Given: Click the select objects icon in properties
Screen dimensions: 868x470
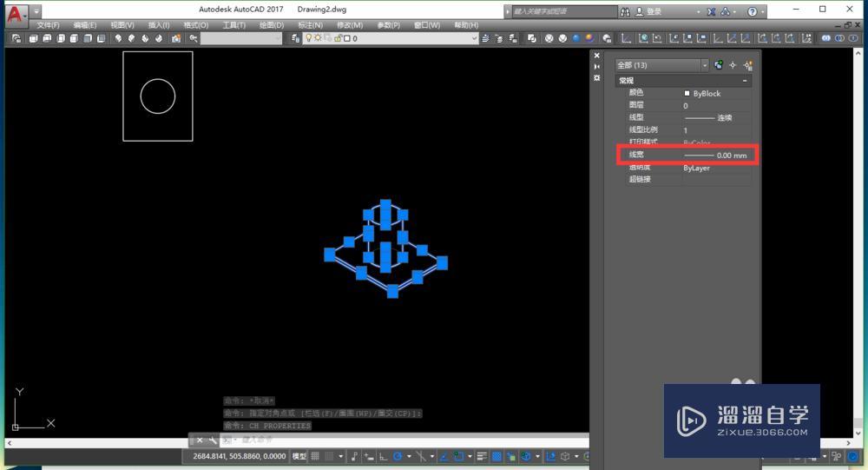Looking at the screenshot, I should 733,65.
